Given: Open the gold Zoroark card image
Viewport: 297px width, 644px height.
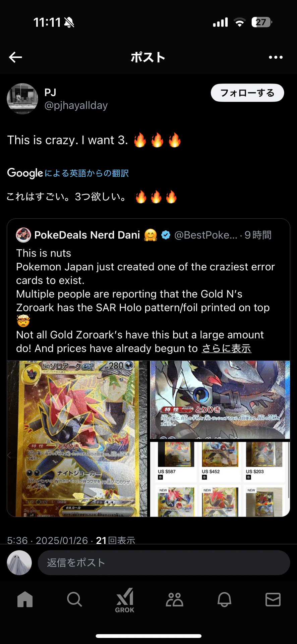Looking at the screenshot, I should point(77,439).
